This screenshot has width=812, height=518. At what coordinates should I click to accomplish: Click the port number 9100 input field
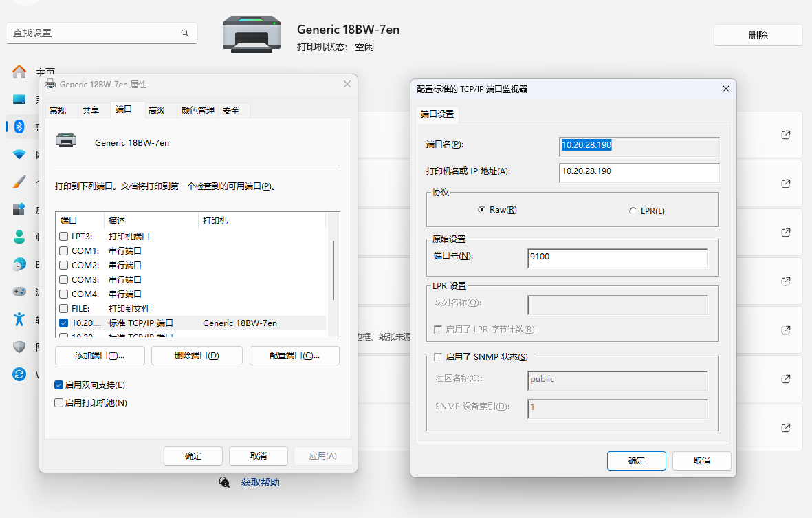(617, 257)
